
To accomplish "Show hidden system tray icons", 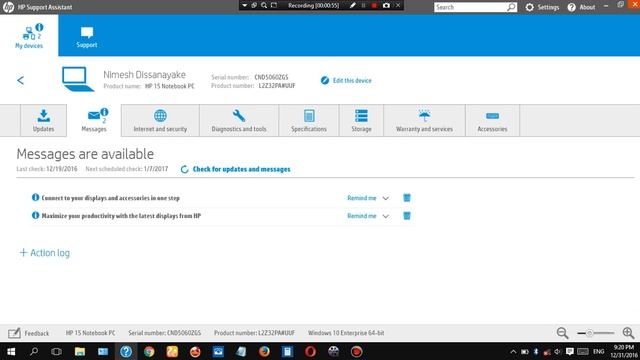I will 513,351.
